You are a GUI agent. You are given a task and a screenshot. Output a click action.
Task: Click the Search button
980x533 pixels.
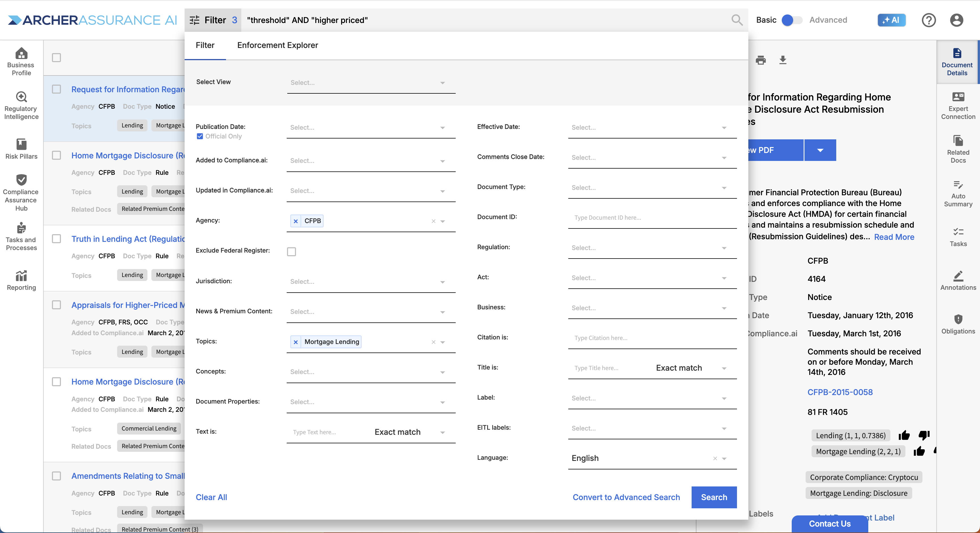[x=714, y=497]
